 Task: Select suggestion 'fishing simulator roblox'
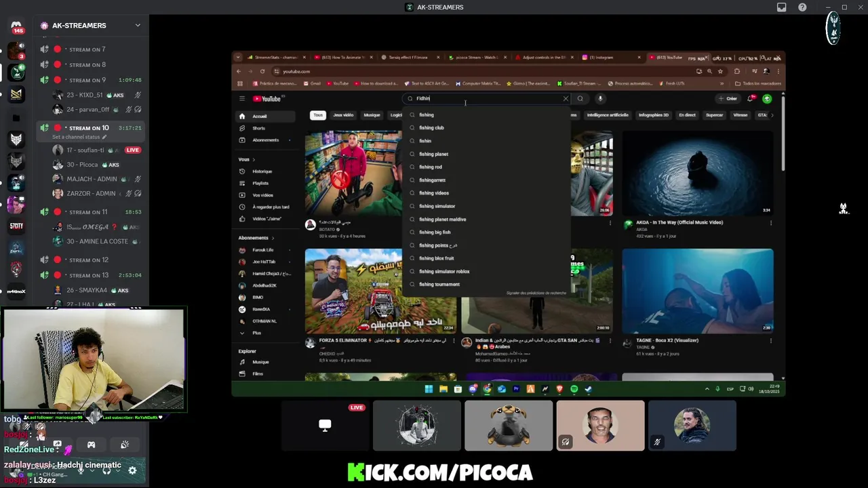point(486,271)
